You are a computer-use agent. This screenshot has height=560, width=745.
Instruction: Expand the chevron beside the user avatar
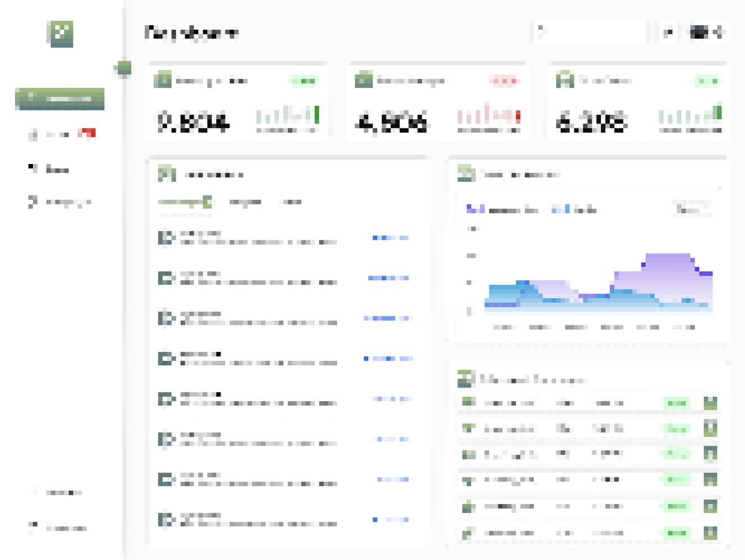point(720,32)
